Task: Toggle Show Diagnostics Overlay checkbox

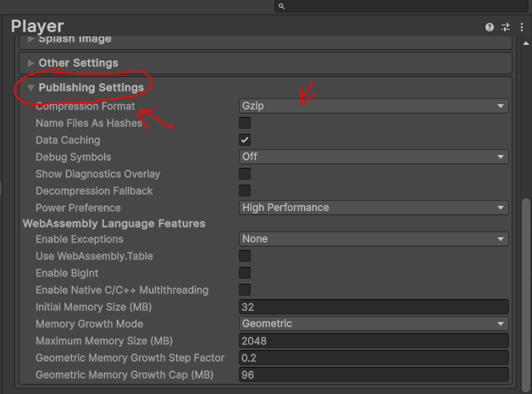Action: pyautogui.click(x=245, y=174)
